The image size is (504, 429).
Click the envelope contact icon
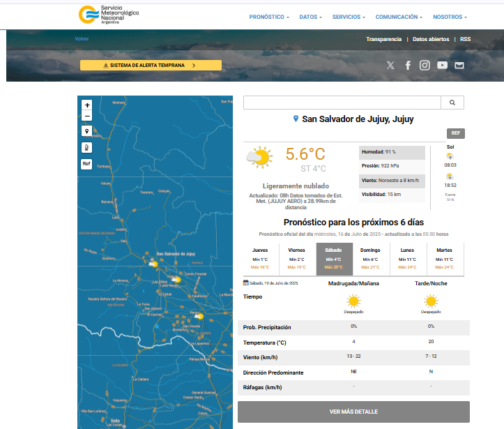(459, 66)
